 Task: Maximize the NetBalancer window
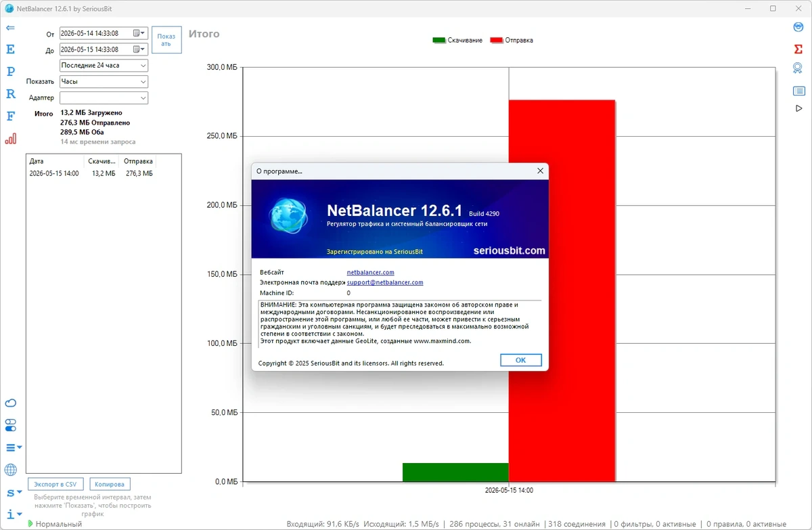773,9
